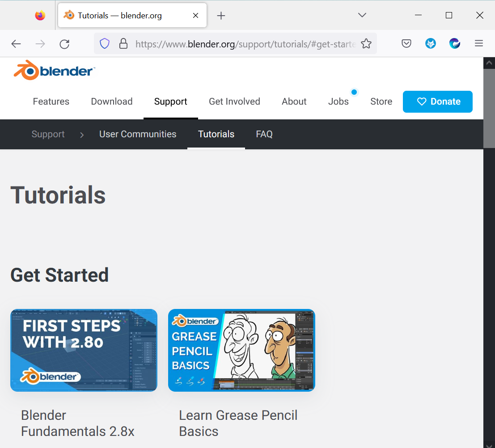Click the page scrollbar on the right
The height and width of the screenshot is (448, 495).
(x=489, y=103)
